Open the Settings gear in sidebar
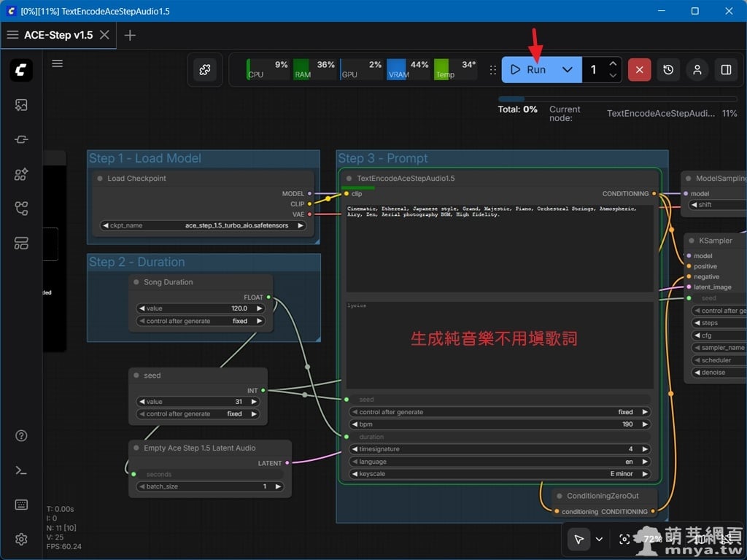 tap(21, 540)
